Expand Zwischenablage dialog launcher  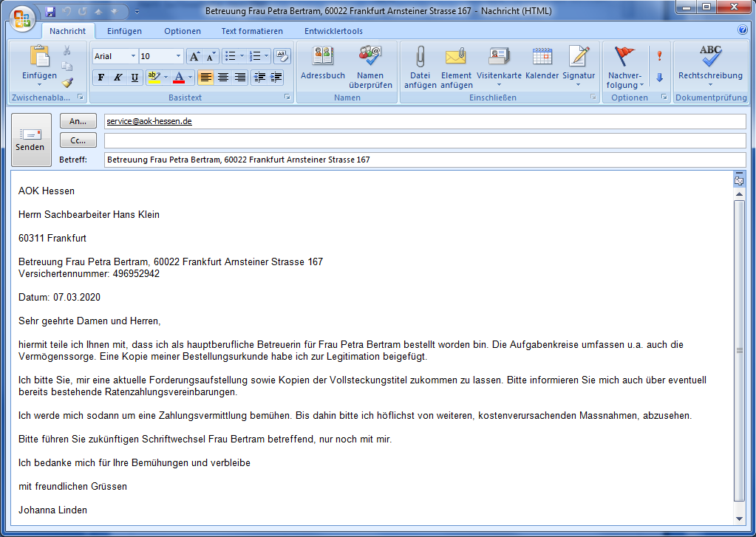(x=81, y=97)
